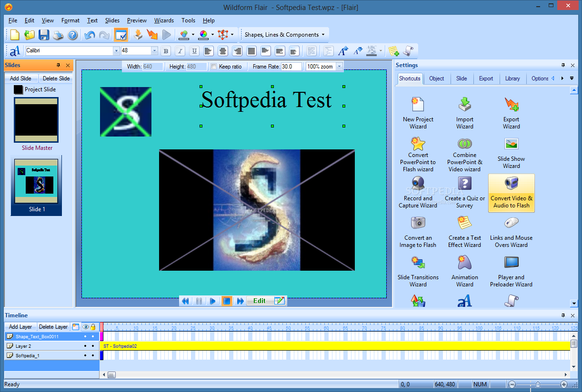Click the Redo arrow icon
Viewport: 582px width, 392px height.
click(x=104, y=35)
